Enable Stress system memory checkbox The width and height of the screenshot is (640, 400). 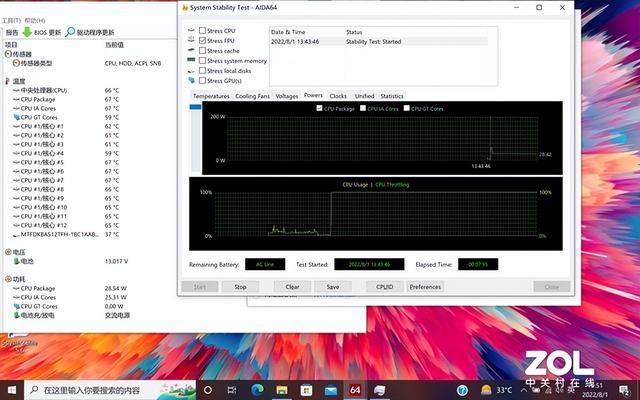pos(202,60)
